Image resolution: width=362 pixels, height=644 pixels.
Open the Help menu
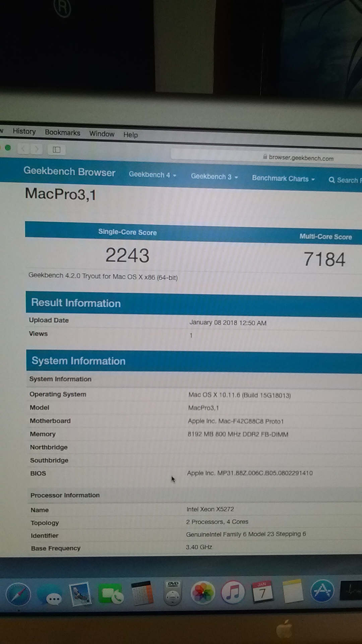[130, 135]
